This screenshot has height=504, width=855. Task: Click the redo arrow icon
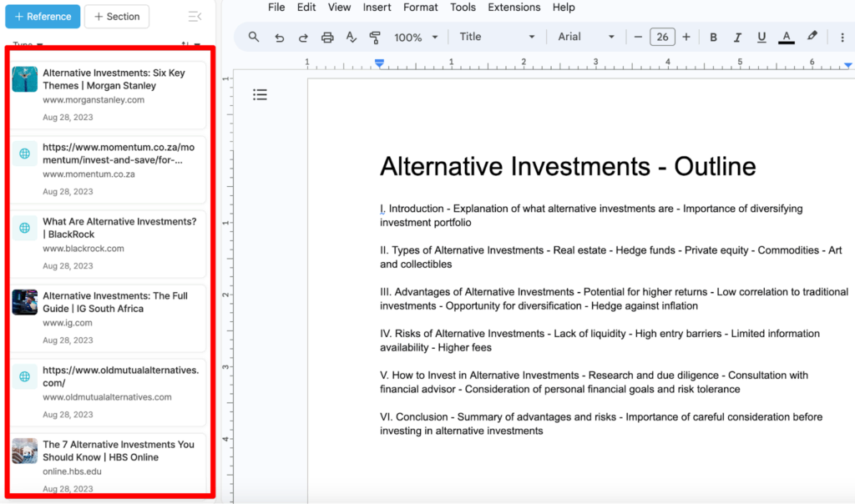pyautogui.click(x=303, y=38)
